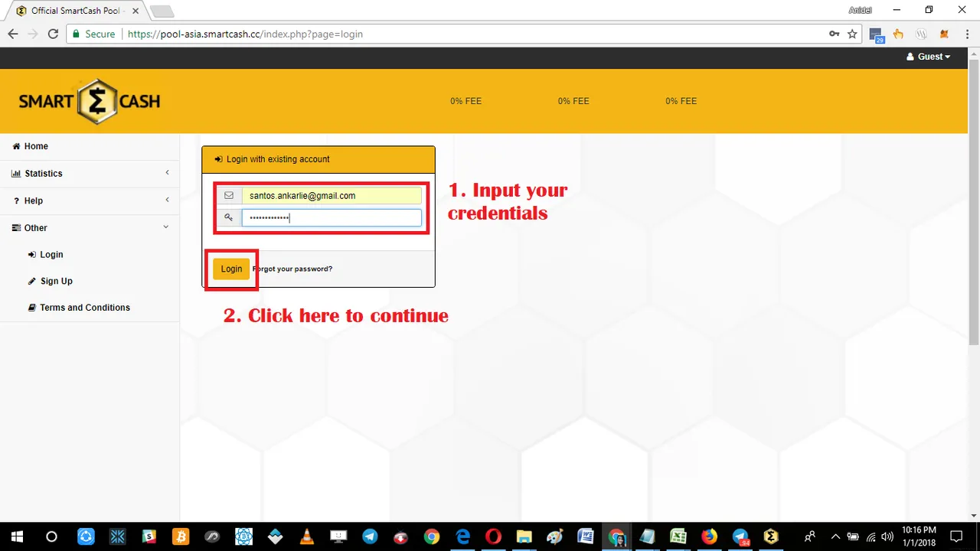Open Microsoft Word from the taskbar

[x=586, y=536]
